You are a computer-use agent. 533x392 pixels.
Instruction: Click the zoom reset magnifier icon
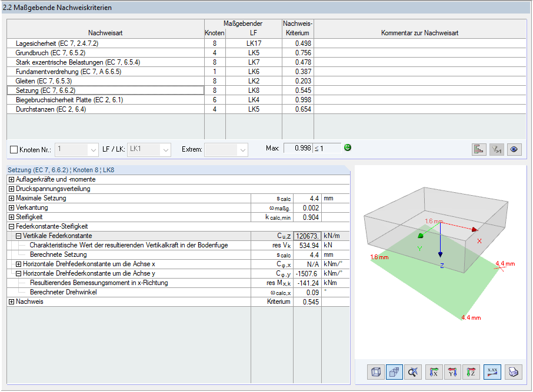[x=413, y=372]
